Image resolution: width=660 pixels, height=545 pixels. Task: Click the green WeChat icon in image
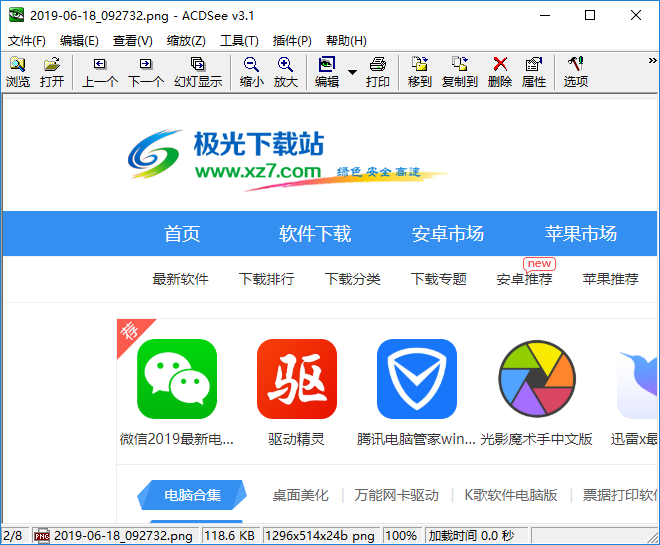177,379
